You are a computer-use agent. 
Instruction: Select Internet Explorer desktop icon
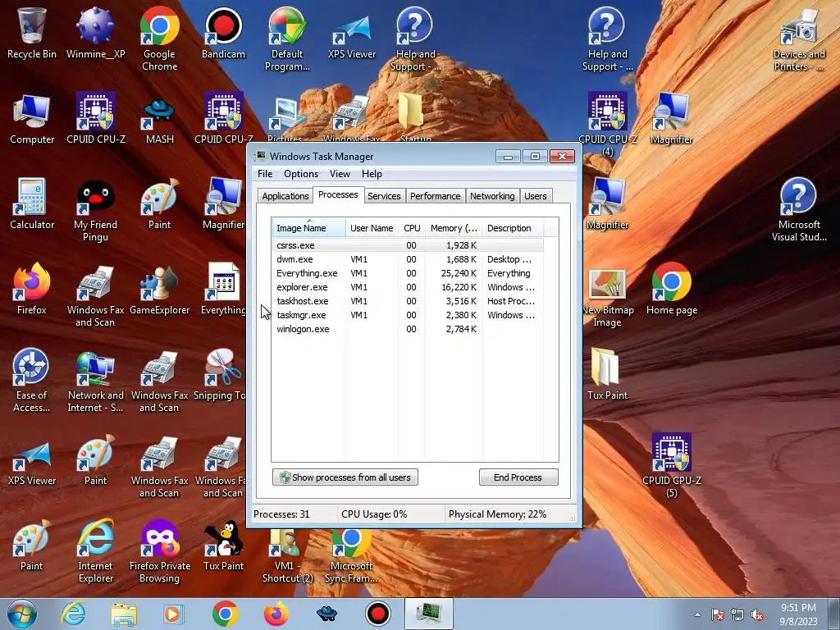tap(95, 550)
